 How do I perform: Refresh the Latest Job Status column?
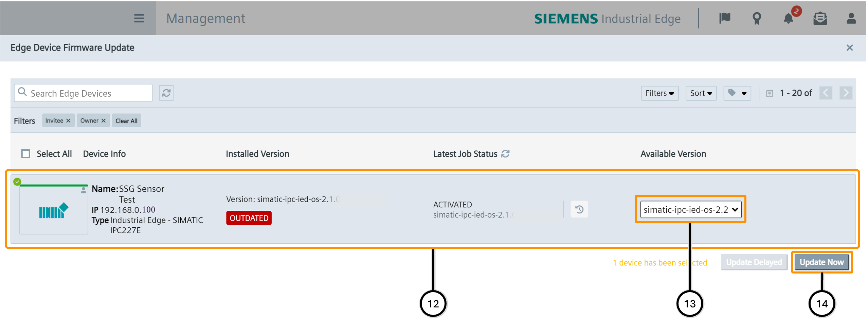(506, 154)
